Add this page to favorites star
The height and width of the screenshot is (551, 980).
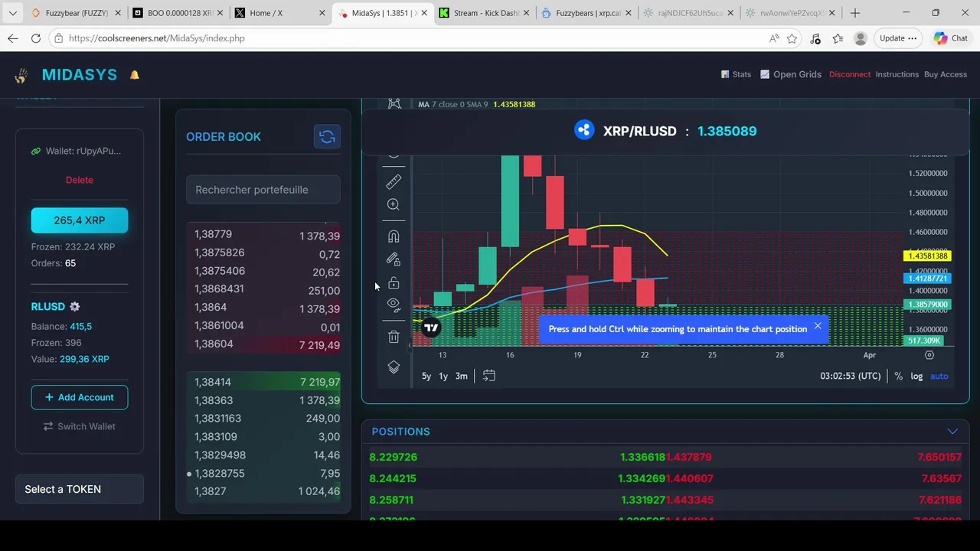(x=792, y=38)
